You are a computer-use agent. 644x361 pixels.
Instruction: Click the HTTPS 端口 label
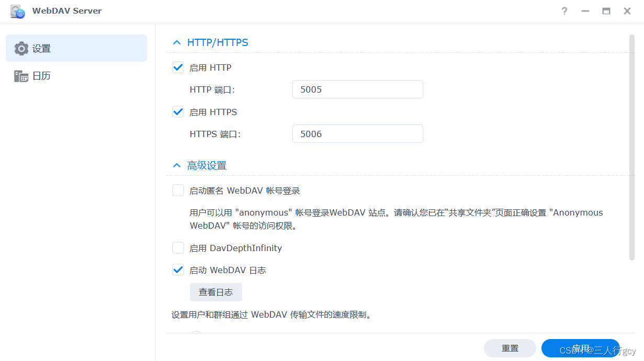pyautogui.click(x=215, y=134)
